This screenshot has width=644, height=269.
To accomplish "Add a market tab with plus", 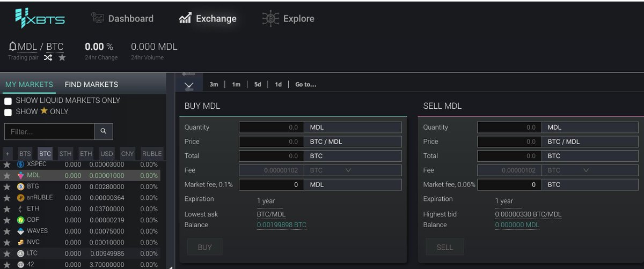I will [8, 154].
